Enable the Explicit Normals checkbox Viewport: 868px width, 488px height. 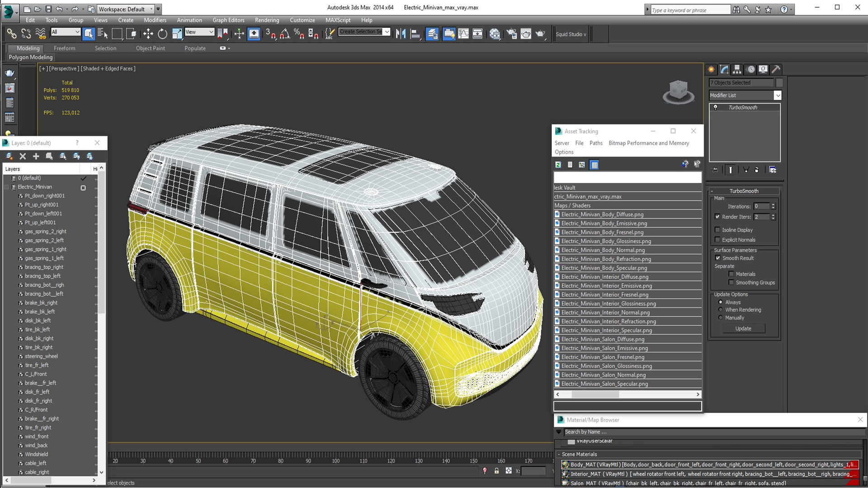[x=717, y=240]
